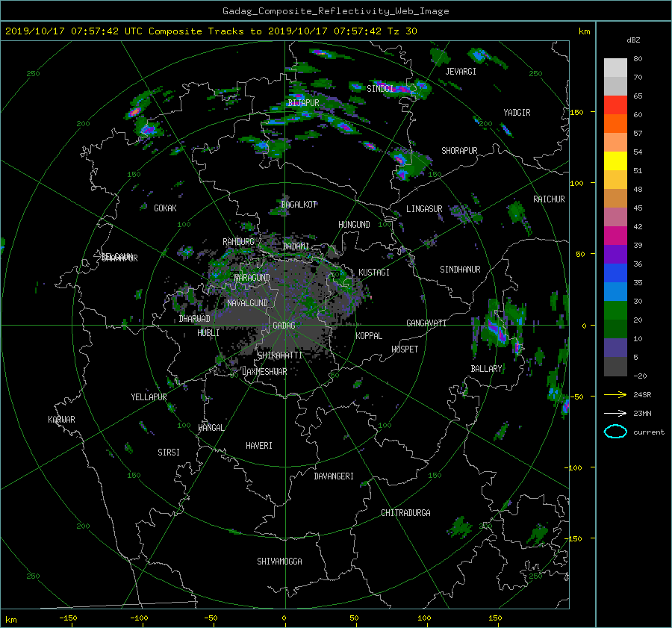Image resolution: width=672 pixels, height=628 pixels.
Task: Click the cyan 'current' ellipse legend icon
Action: click(615, 432)
